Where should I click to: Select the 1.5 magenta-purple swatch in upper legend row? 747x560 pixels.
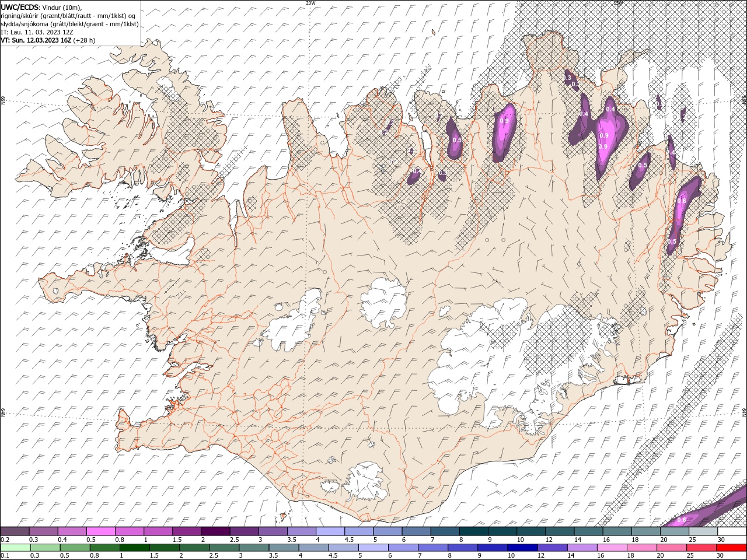pos(187,531)
